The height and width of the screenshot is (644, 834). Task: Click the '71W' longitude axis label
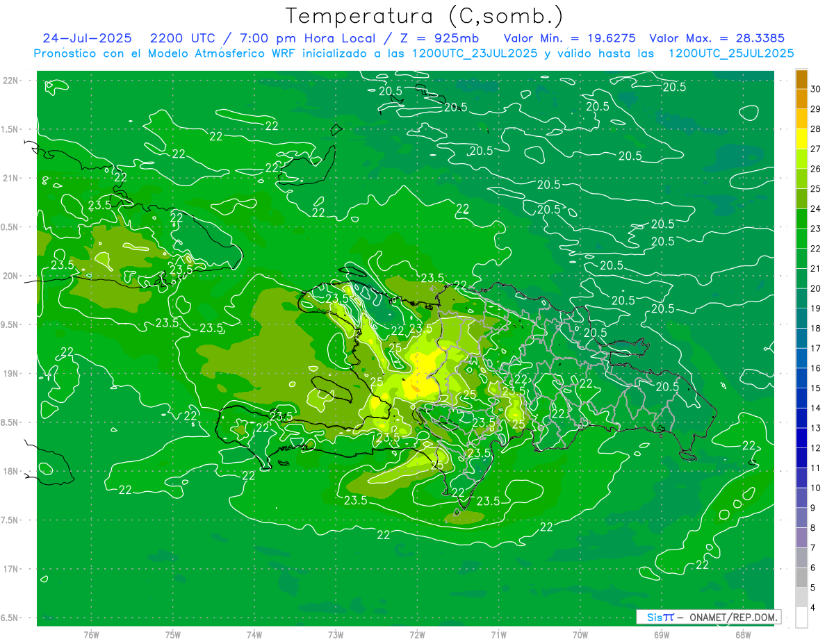498,634
